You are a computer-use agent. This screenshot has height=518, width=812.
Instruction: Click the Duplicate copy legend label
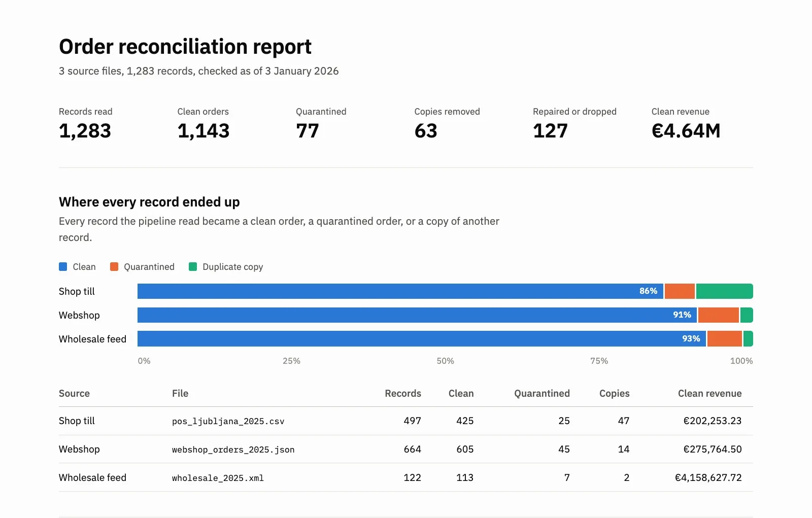coord(233,267)
